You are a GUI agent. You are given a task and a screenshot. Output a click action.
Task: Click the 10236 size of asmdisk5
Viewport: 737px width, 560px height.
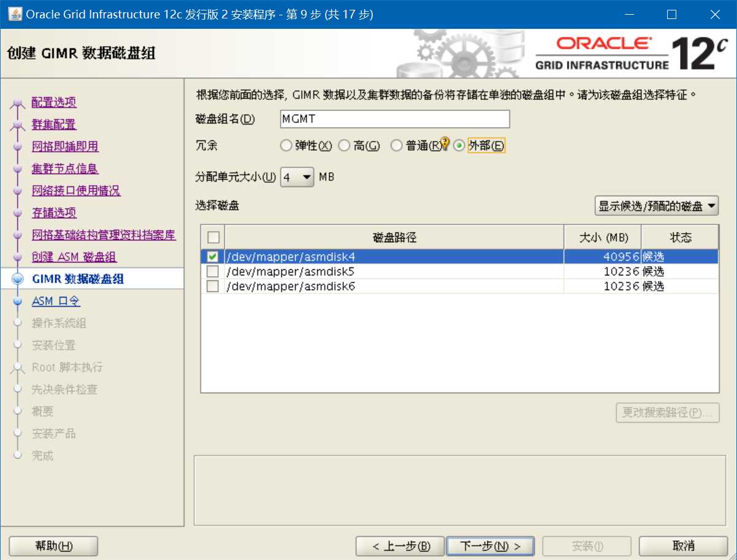tap(603, 271)
